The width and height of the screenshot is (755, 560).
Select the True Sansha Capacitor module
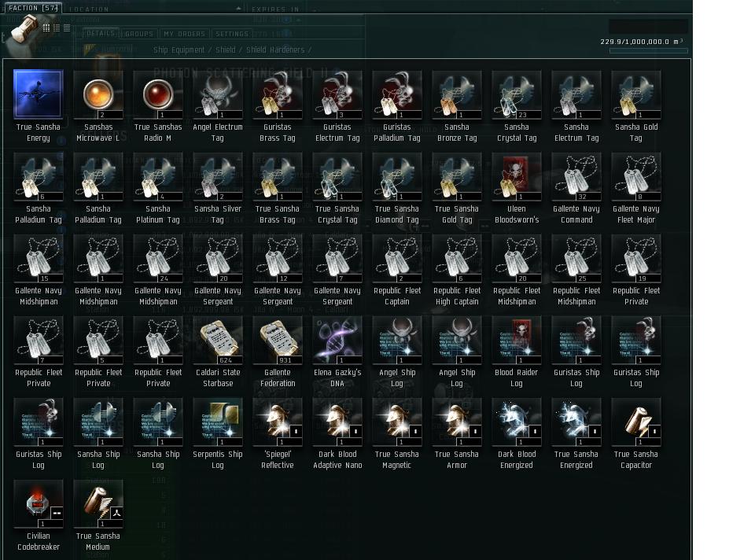click(x=636, y=422)
